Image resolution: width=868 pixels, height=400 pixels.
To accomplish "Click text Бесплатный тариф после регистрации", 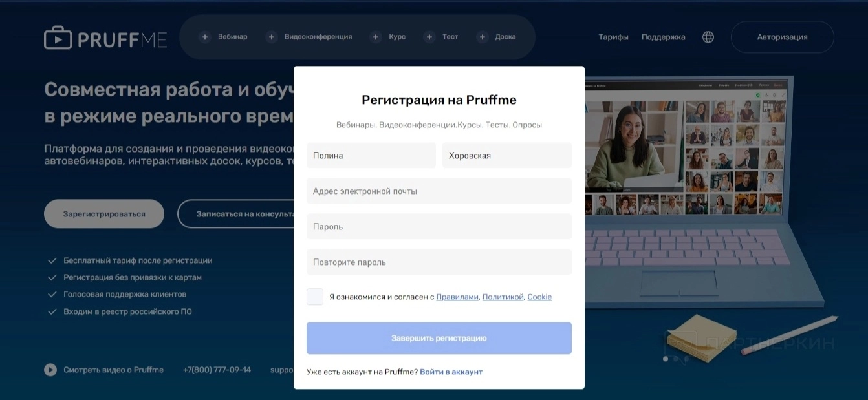I will [x=138, y=260].
